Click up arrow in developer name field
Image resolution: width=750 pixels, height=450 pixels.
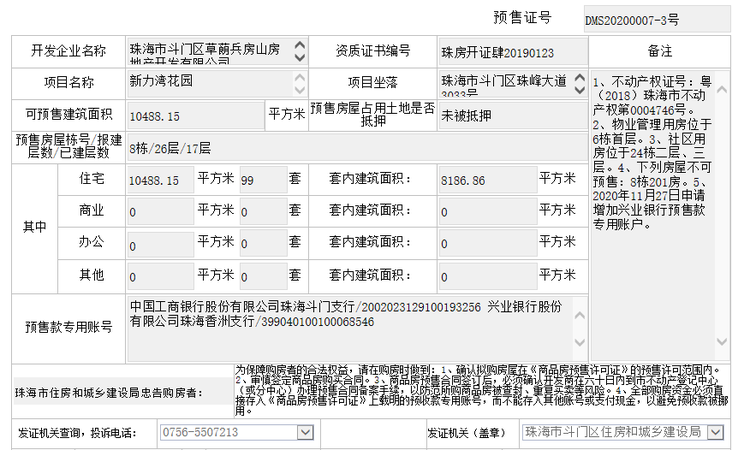300,45
